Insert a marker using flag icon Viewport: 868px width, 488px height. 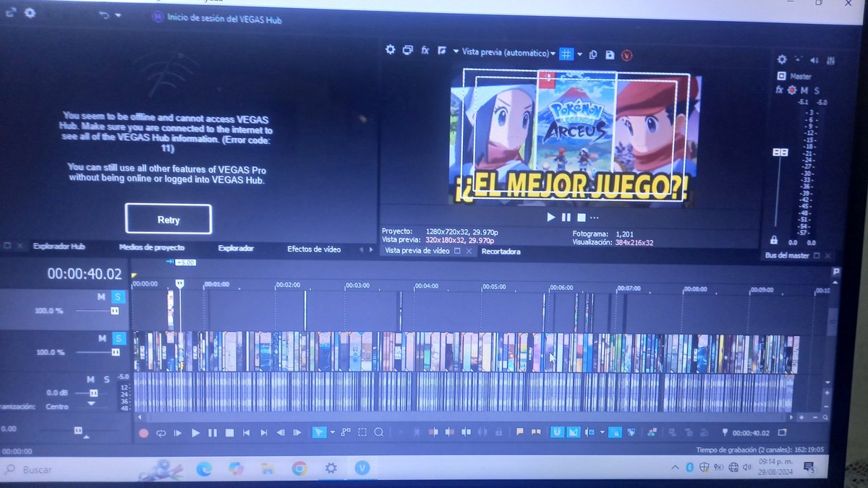pos(519,432)
